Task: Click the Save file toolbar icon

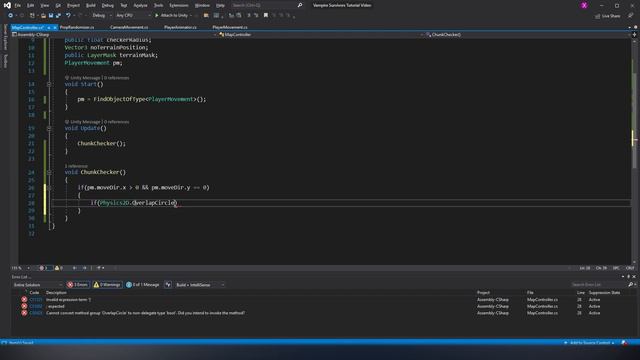Action: 51,16
